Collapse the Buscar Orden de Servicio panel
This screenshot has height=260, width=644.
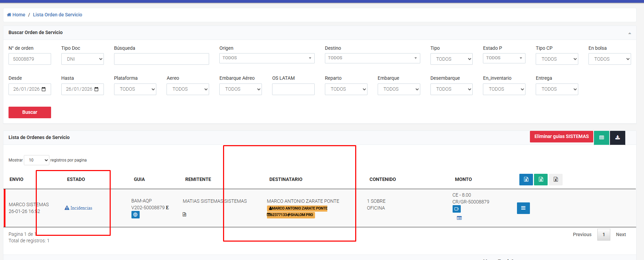[629, 33]
